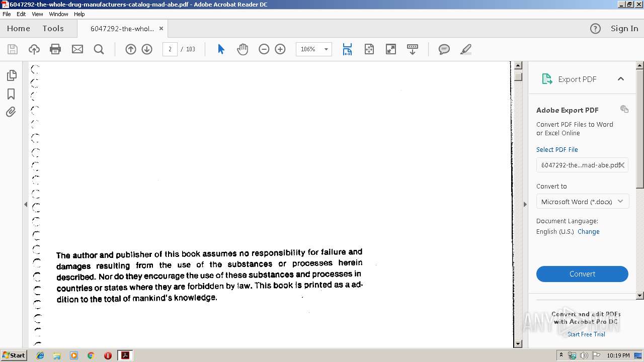Remove selected PDF file with X
This screenshot has width=644, height=362.
pyautogui.click(x=622, y=165)
